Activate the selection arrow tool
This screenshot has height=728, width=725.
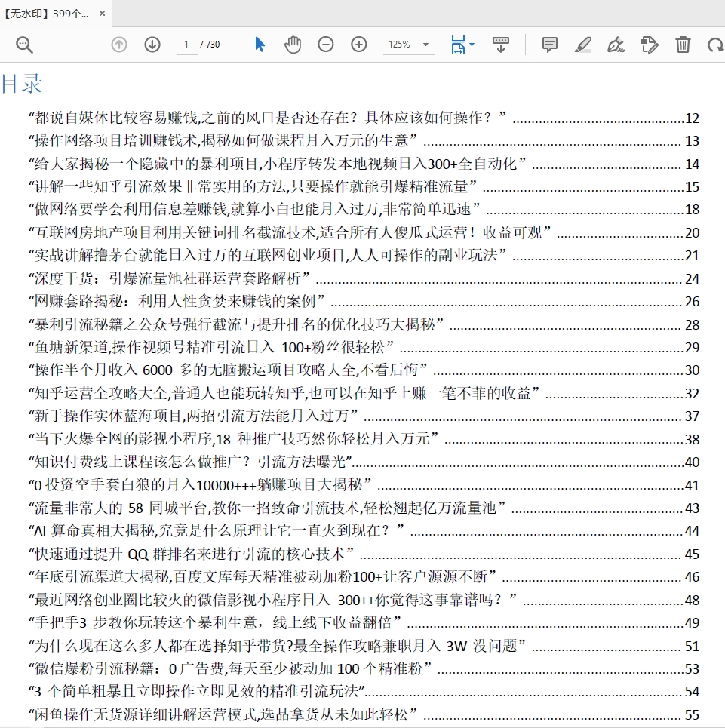tap(260, 45)
